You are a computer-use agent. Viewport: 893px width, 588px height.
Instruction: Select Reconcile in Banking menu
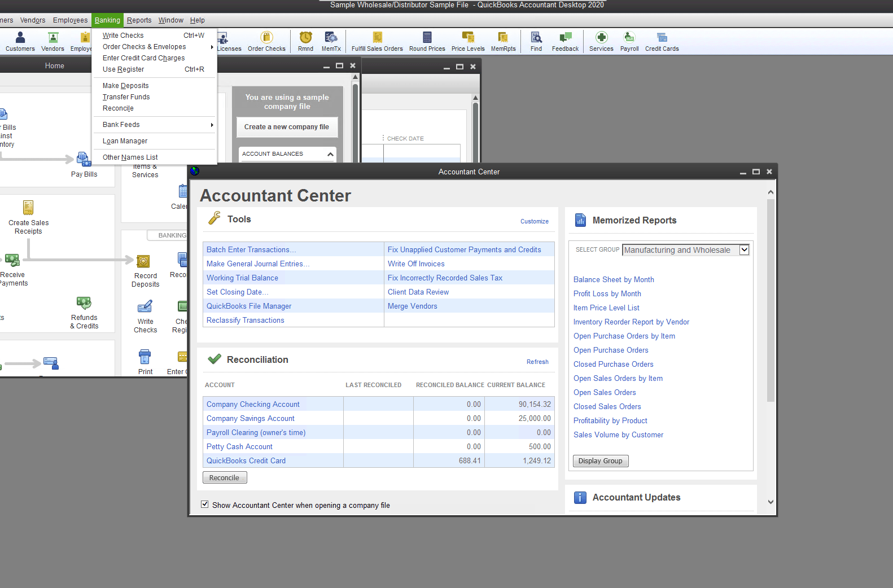tap(154, 108)
